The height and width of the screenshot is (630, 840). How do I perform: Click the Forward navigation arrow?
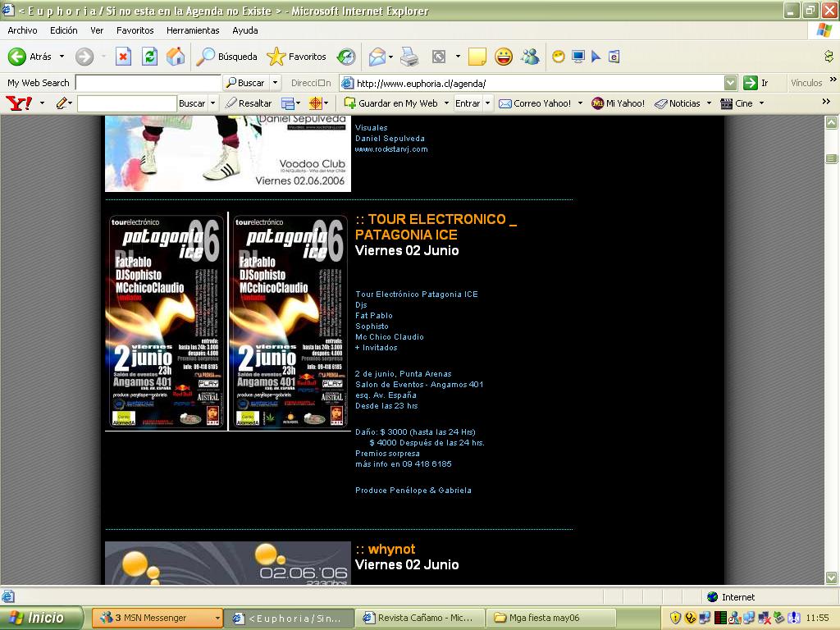tap(84, 57)
